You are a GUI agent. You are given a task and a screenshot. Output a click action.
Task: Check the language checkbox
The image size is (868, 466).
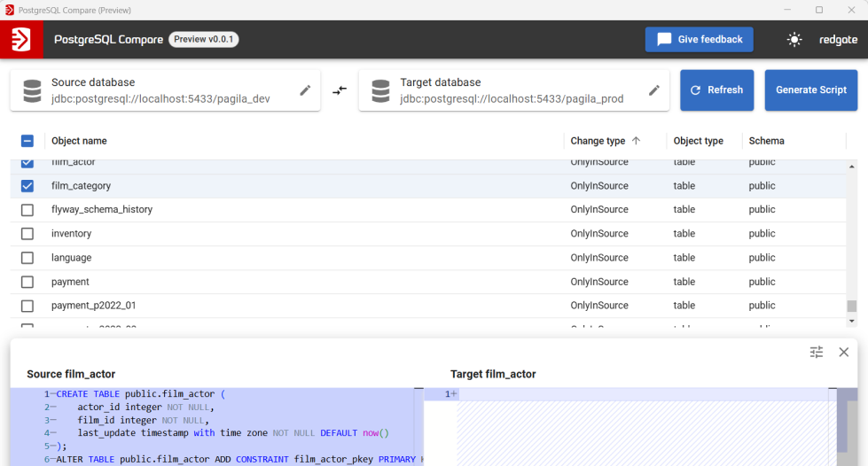point(27,258)
